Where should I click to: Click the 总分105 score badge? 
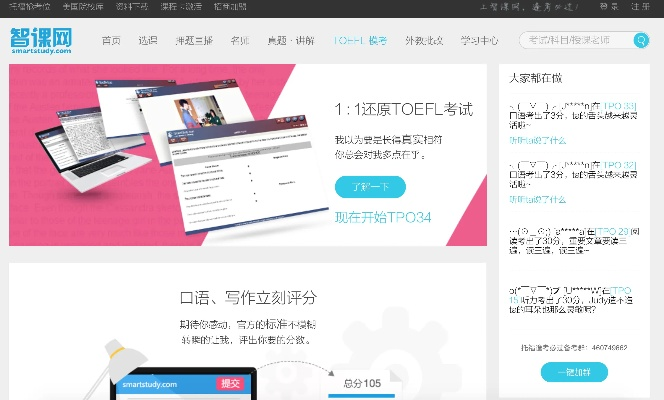tap(364, 383)
